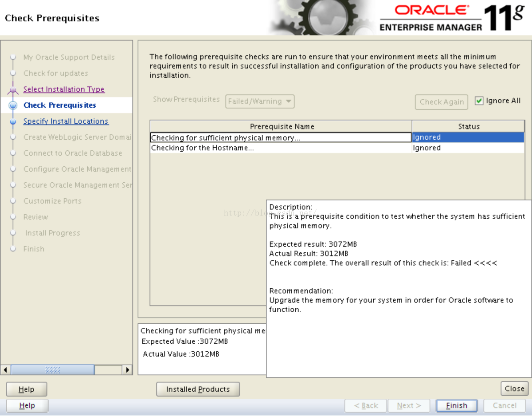The height and width of the screenshot is (416, 532).
Task: Go to Select Installation Type step
Action: pos(64,89)
